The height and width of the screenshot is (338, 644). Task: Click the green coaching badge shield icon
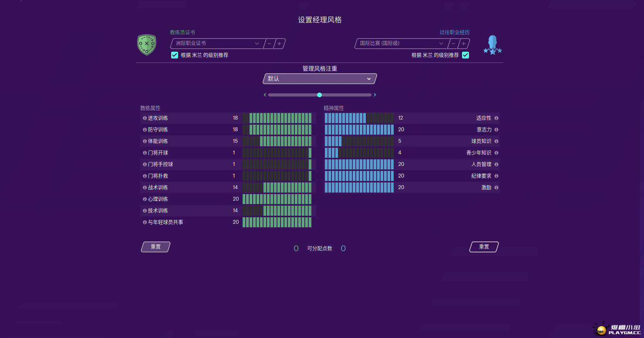click(x=147, y=45)
